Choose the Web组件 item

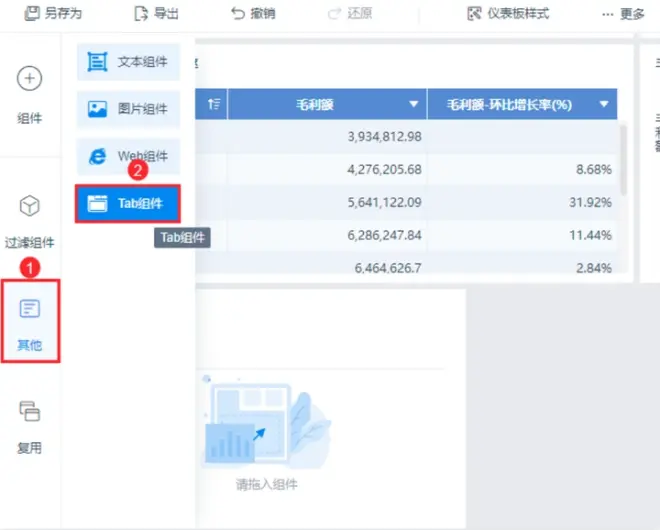coord(128,156)
